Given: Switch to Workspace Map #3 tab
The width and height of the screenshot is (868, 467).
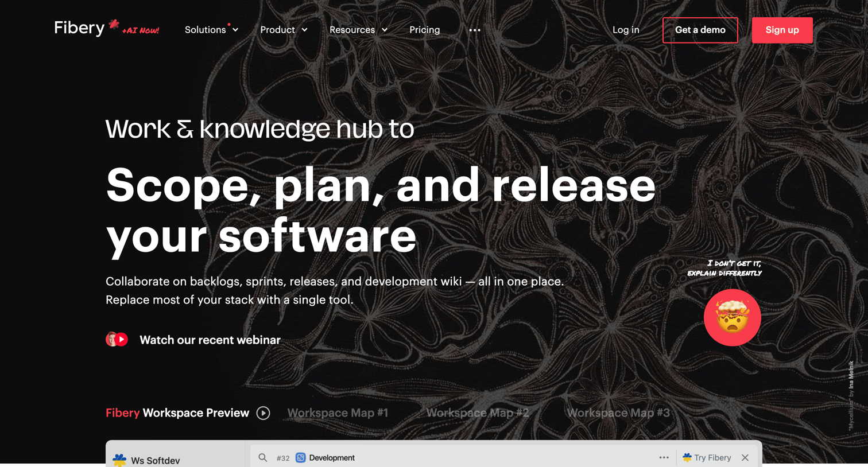Looking at the screenshot, I should click(x=618, y=413).
